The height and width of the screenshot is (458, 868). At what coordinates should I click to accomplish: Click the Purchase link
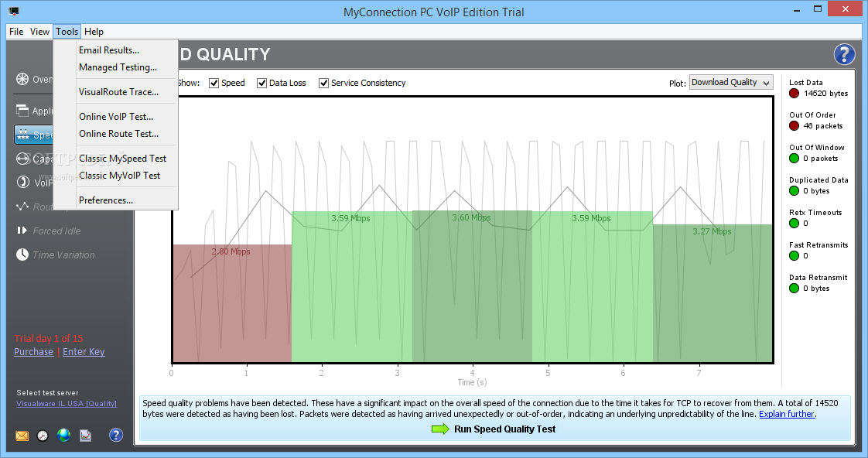(x=34, y=352)
